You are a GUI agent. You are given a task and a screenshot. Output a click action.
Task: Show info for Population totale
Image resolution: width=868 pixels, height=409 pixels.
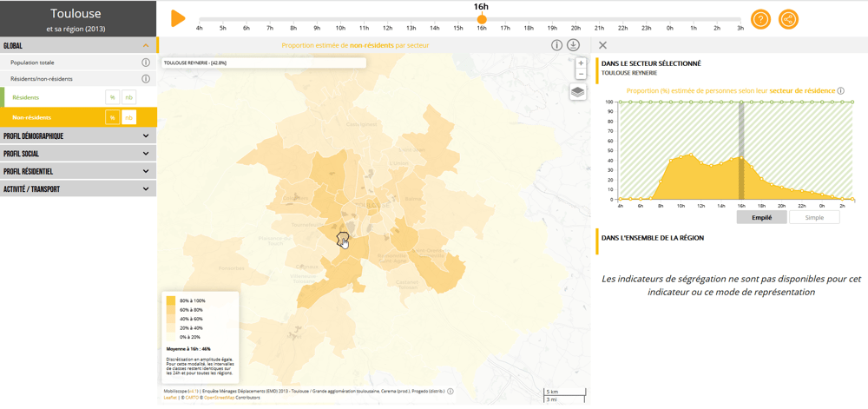tap(146, 63)
